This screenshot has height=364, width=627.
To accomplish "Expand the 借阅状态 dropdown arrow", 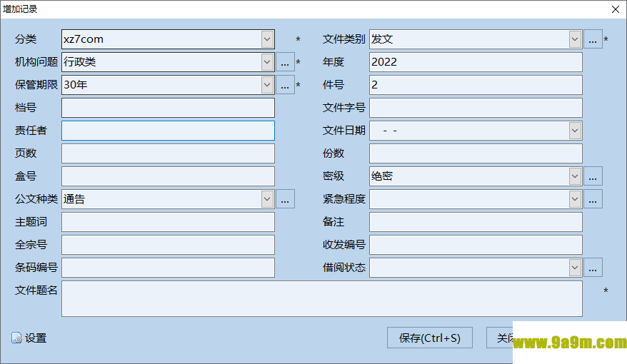I will pyautogui.click(x=575, y=268).
